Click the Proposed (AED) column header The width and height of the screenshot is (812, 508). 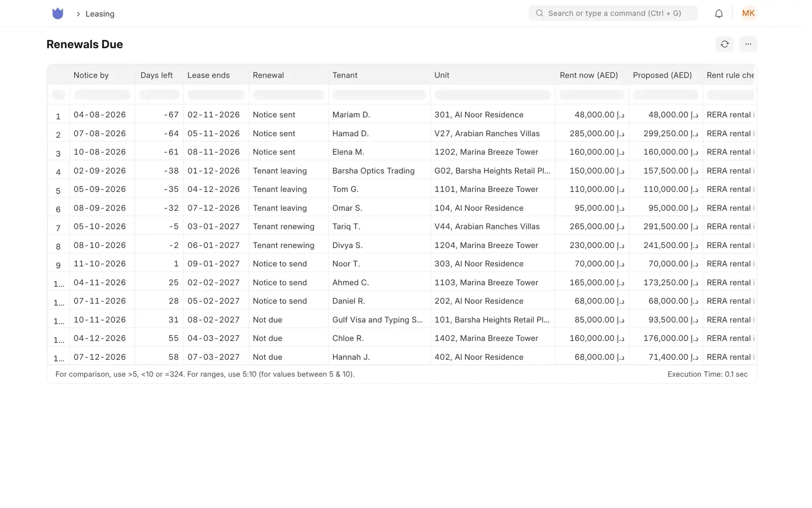(x=662, y=75)
